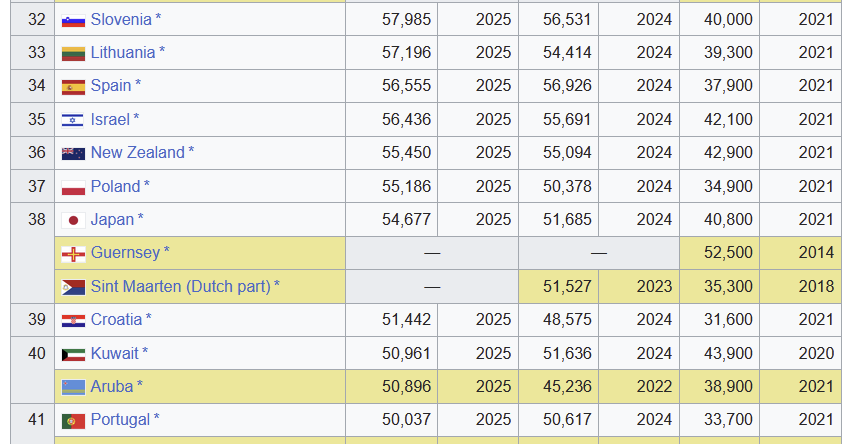
Task: Click the New Zealand flag icon
Action: pos(73,153)
